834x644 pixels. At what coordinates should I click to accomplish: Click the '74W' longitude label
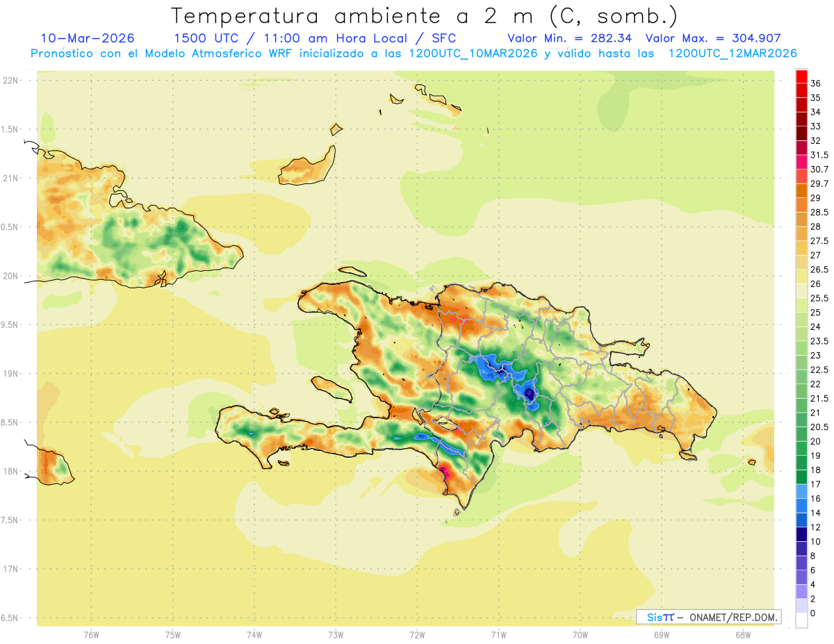pyautogui.click(x=254, y=634)
